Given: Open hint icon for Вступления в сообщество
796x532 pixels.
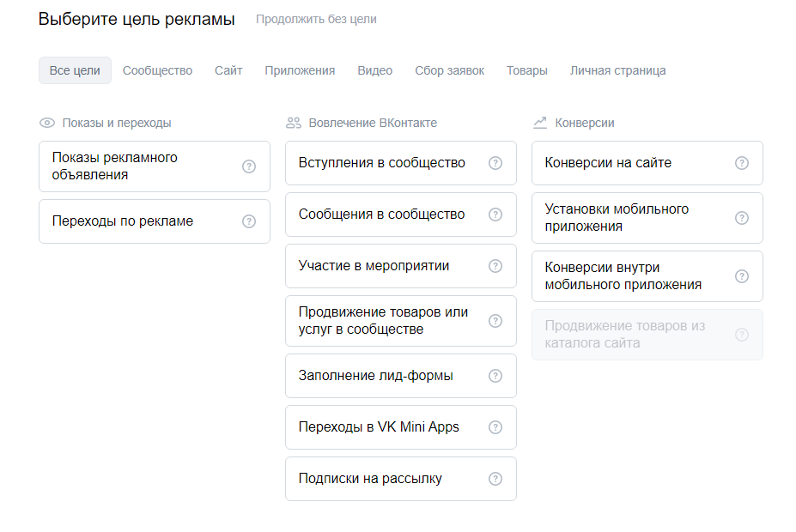Looking at the screenshot, I should tap(495, 163).
